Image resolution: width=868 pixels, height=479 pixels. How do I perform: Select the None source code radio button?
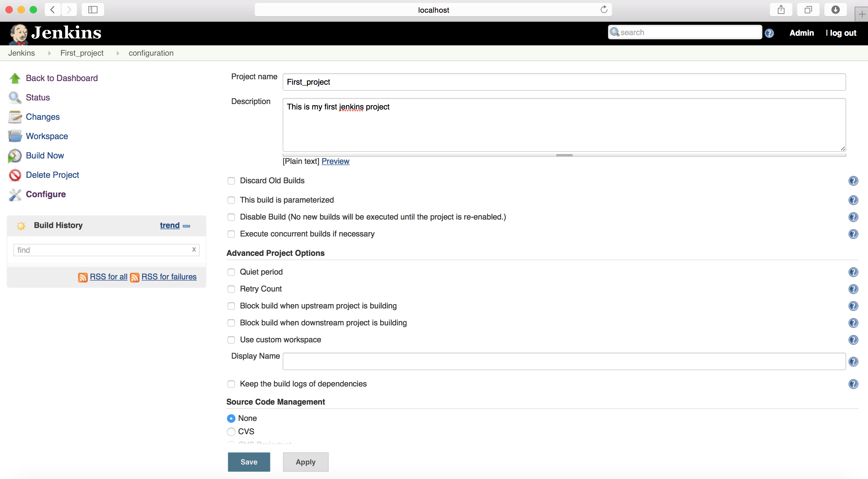[x=231, y=419]
